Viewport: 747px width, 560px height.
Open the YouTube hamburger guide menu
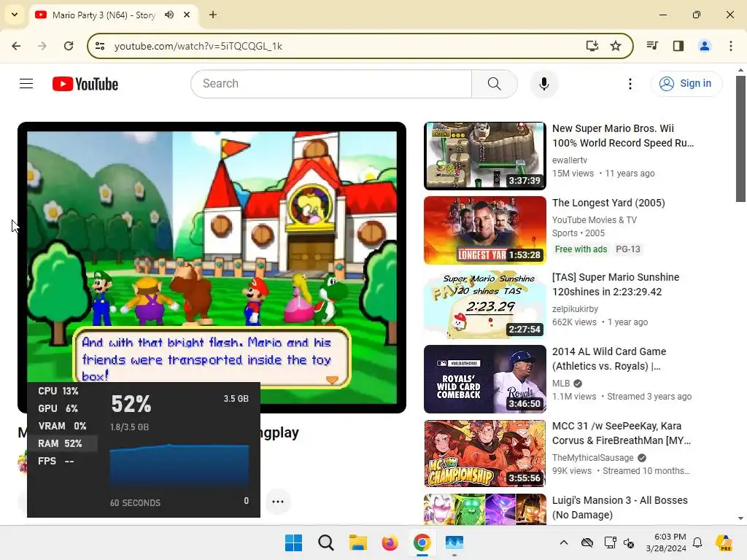coord(26,84)
